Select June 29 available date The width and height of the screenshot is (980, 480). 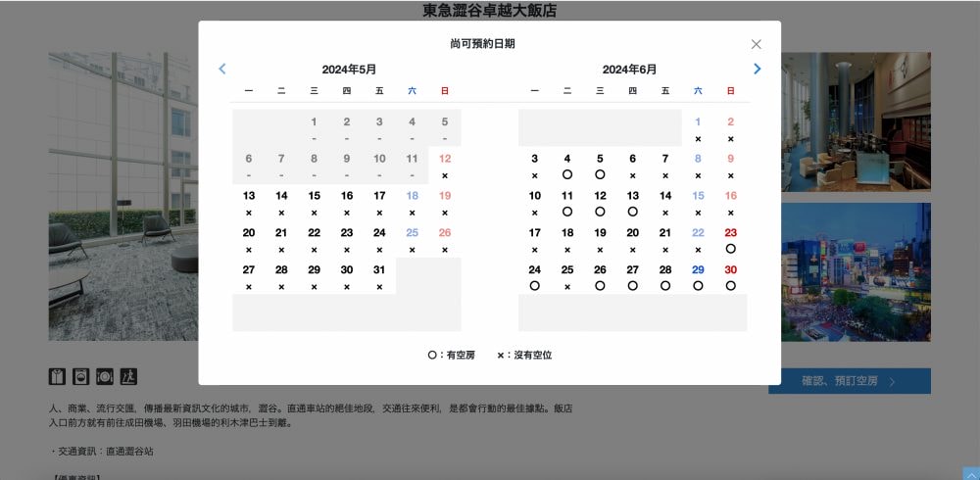[x=698, y=277]
